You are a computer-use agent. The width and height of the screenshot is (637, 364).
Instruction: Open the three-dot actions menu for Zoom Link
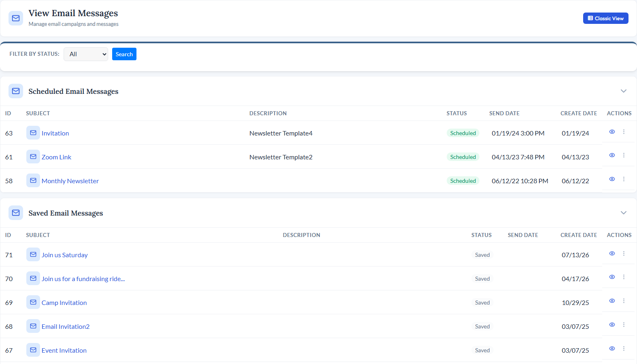(624, 155)
